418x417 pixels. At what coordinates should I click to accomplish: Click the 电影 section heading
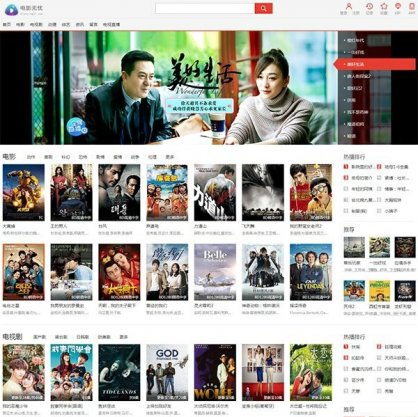click(x=9, y=156)
